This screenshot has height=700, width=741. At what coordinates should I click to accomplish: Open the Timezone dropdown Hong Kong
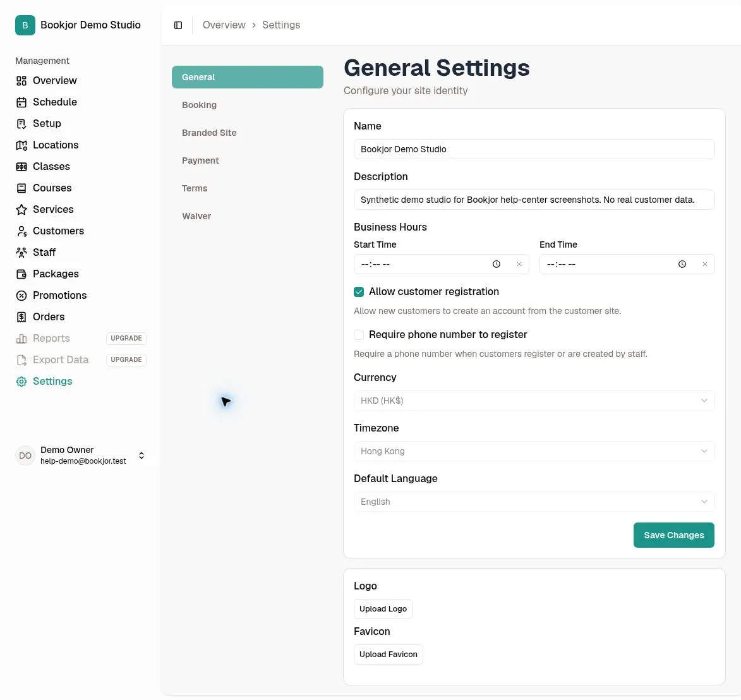pos(534,451)
